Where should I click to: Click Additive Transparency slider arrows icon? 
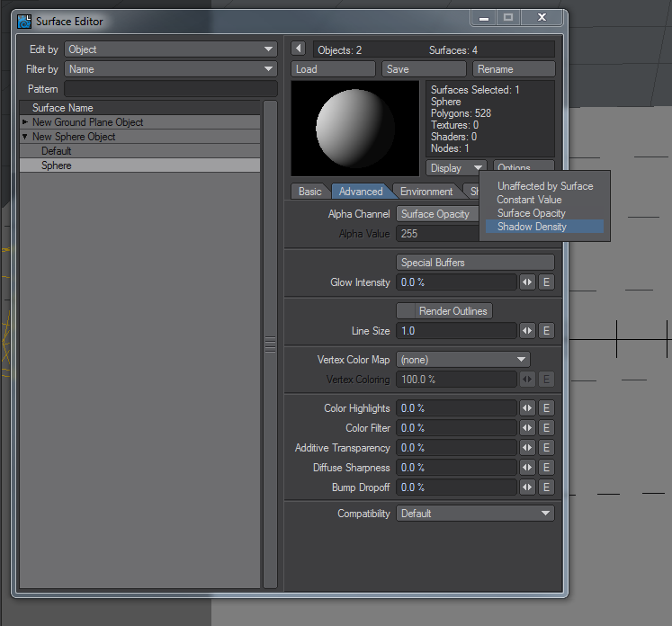pos(527,448)
